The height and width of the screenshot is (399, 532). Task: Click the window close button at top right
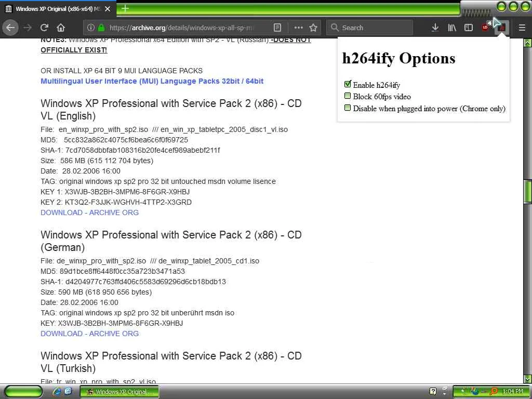525,6
